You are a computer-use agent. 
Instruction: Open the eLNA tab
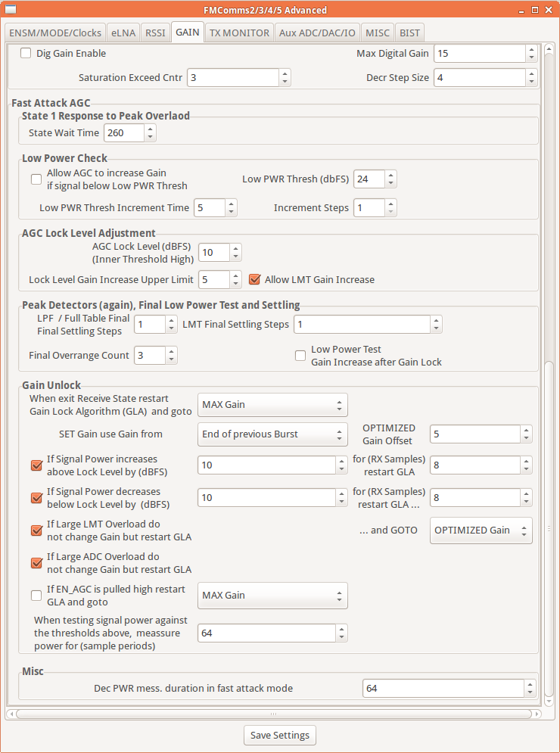(x=123, y=33)
